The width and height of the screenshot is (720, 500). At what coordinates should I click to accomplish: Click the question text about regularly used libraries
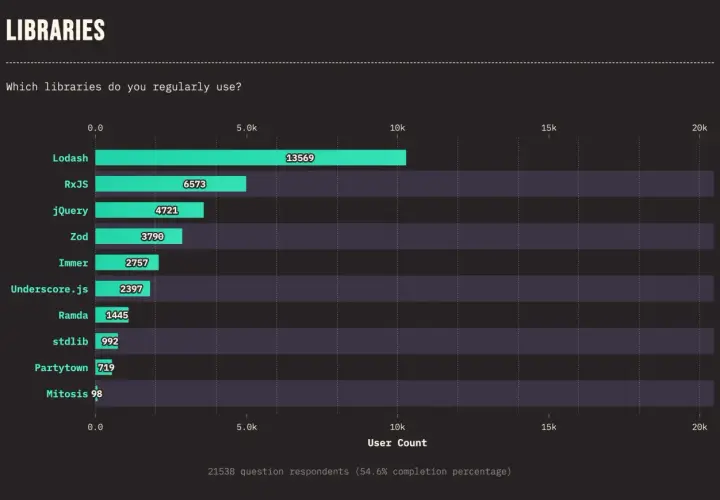tap(124, 87)
